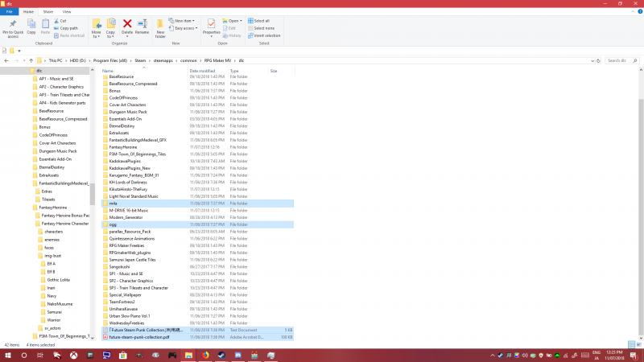Sort by Size column header
This screenshot has width=644, height=362.
tap(274, 71)
